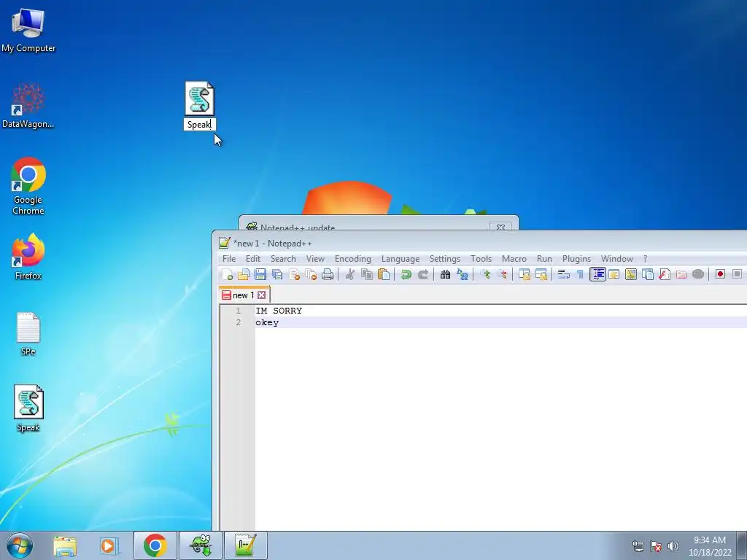The height and width of the screenshot is (560, 747).
Task: Open the Windows Start menu
Action: [x=19, y=545]
